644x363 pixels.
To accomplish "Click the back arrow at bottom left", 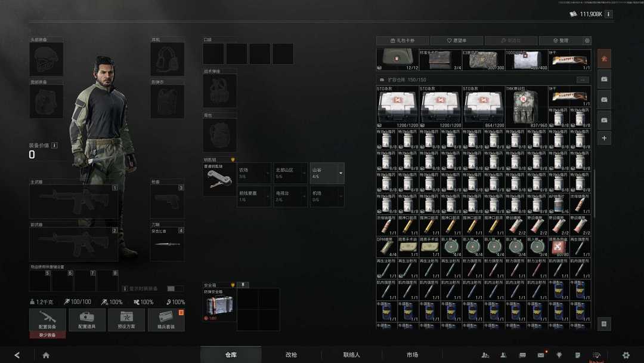I will [17, 355].
